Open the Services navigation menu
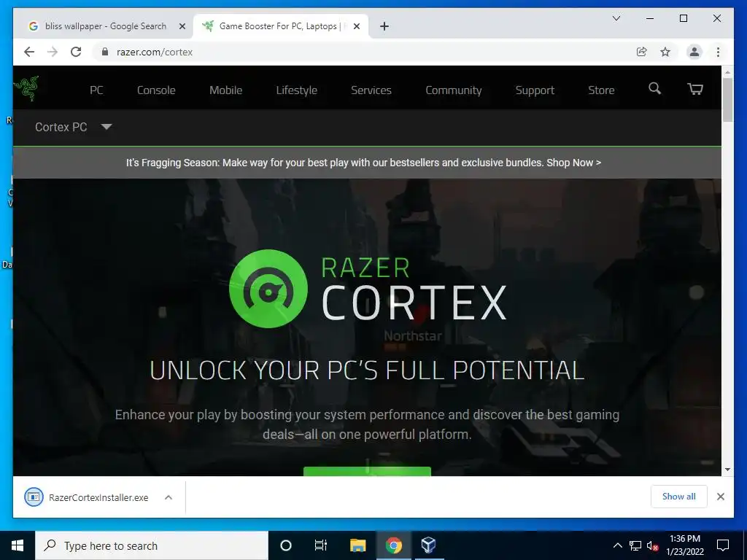The height and width of the screenshot is (560, 747). 371,90
